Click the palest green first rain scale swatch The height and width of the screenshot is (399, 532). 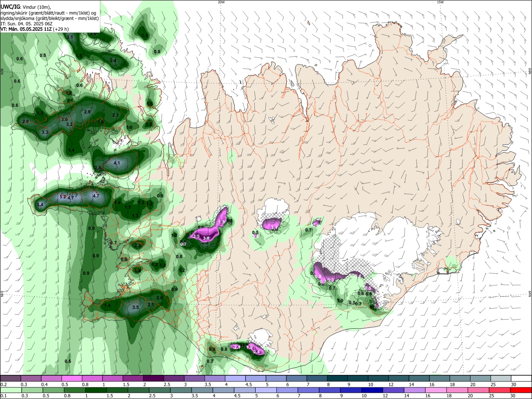coord(10,390)
